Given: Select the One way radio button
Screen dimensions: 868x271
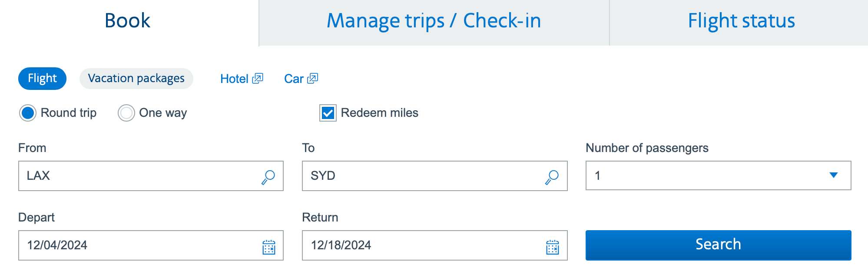Looking at the screenshot, I should tap(126, 113).
